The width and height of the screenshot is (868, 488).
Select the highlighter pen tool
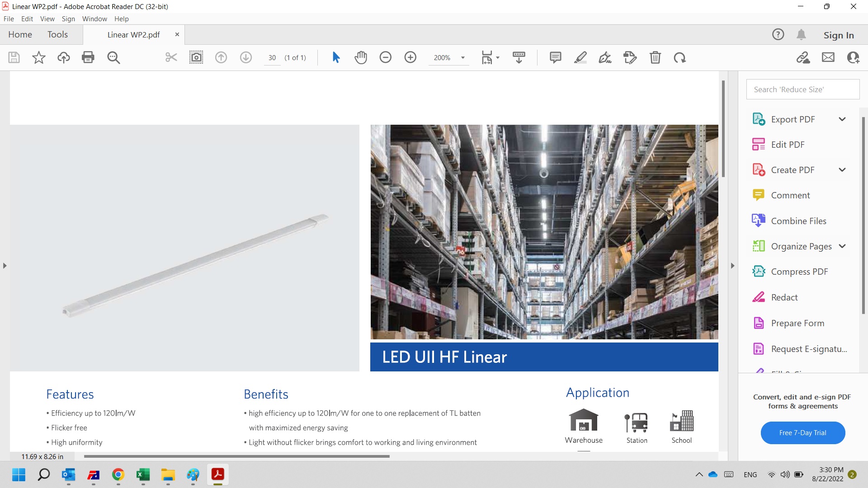point(580,57)
